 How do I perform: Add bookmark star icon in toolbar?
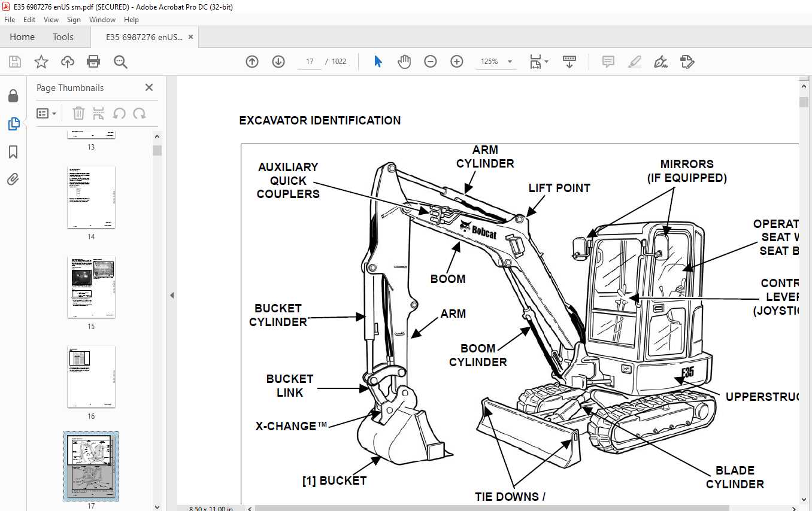click(x=41, y=62)
